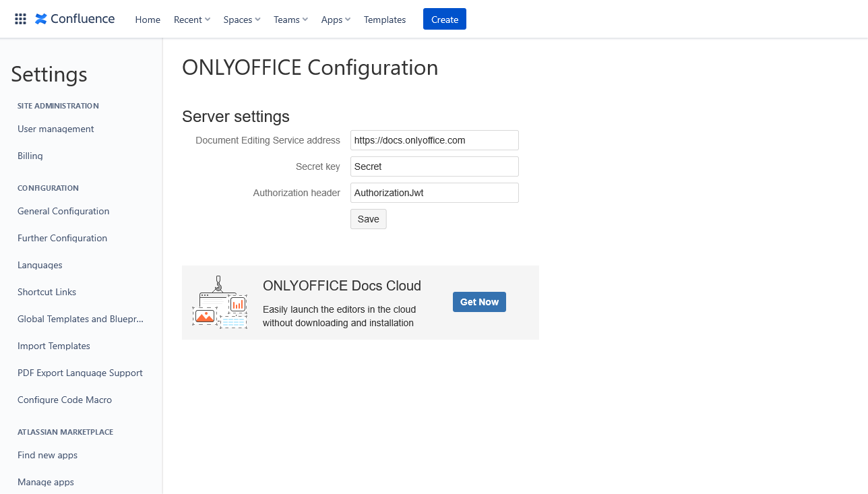Click the Confluence logo
This screenshot has width=868, height=494.
[75, 19]
